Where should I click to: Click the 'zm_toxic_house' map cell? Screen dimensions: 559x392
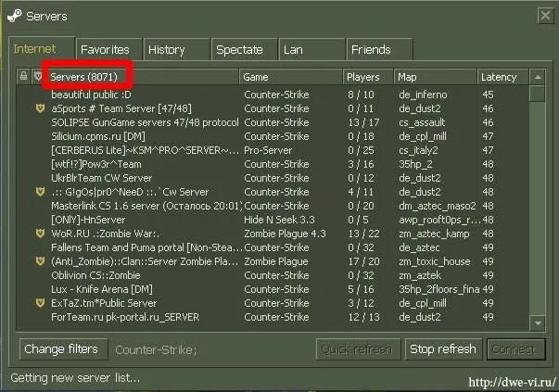(434, 261)
